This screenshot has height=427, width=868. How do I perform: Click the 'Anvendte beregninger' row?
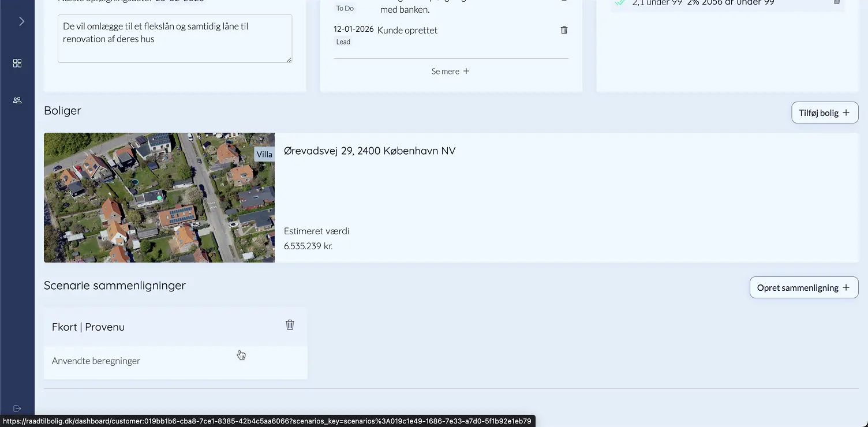pyautogui.click(x=96, y=361)
